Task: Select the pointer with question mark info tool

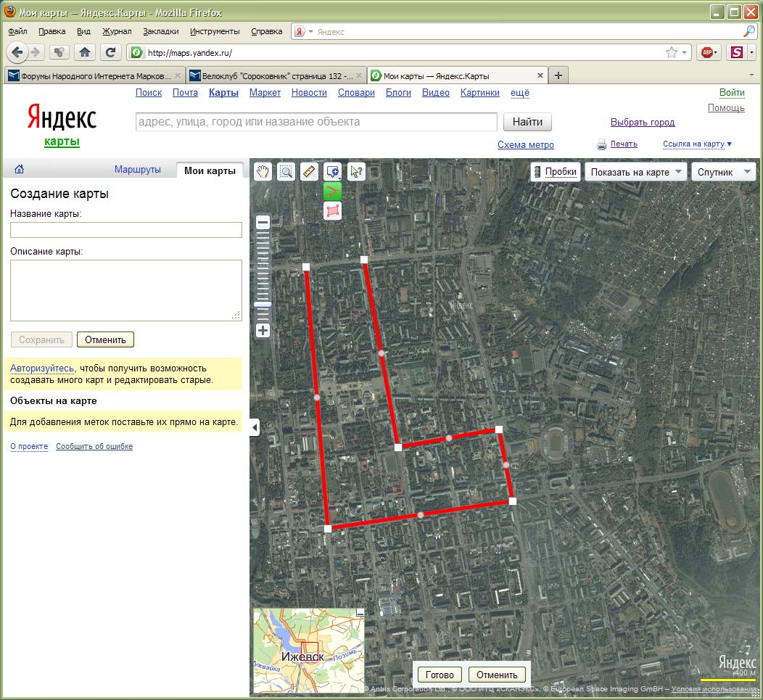Action: (x=356, y=171)
